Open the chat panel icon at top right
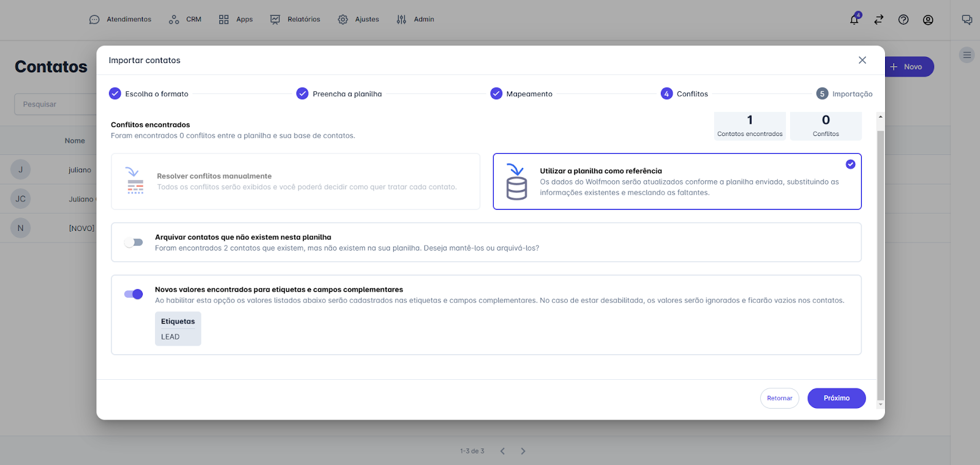Viewport: 980px width, 465px height. tap(967, 20)
